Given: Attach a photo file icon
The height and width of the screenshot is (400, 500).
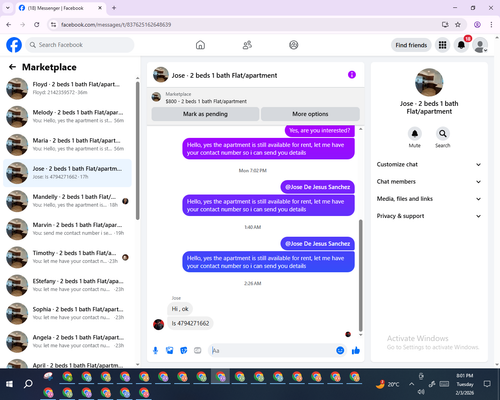Looking at the screenshot, I should [169, 350].
